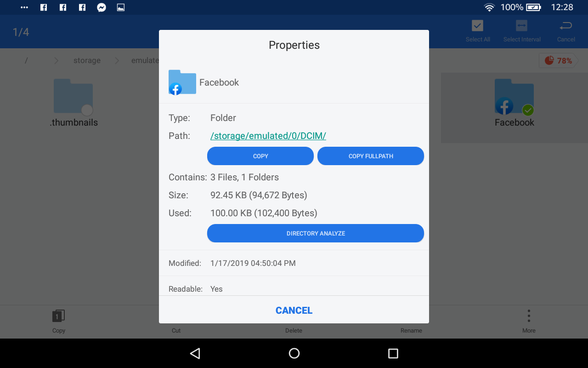The height and width of the screenshot is (368, 588).
Task: Tap the Android Back button
Action: coord(195,353)
